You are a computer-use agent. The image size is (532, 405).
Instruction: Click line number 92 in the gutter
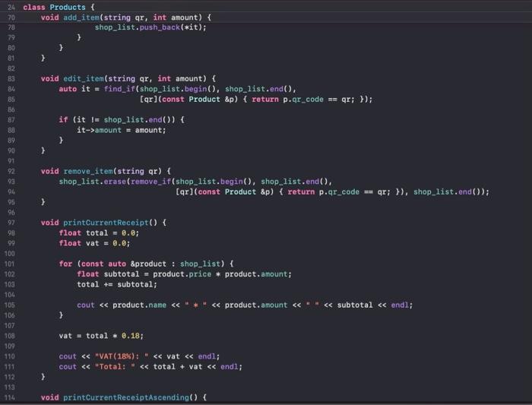[11, 171]
